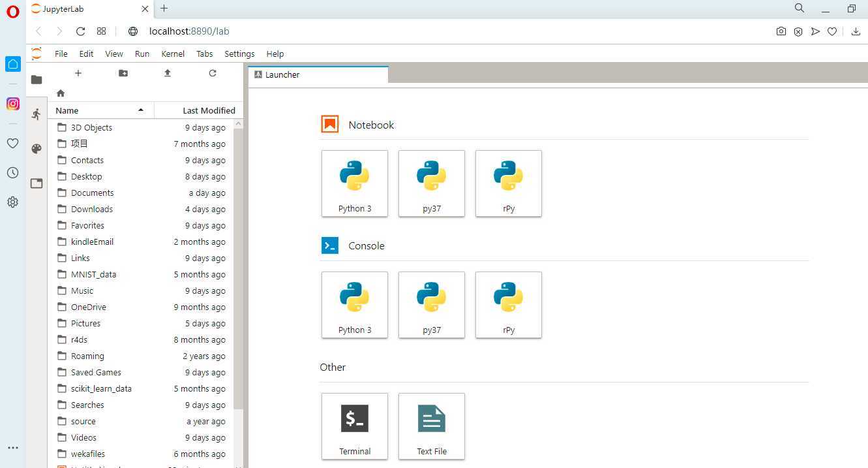Select the wekafiles folder
Screen dimensions: 868x468
point(141,454)
